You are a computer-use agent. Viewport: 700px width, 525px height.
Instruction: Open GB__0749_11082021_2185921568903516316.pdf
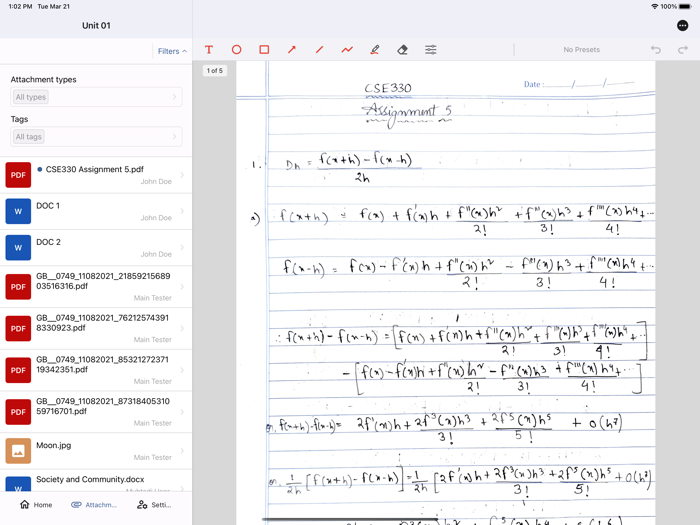click(96, 287)
